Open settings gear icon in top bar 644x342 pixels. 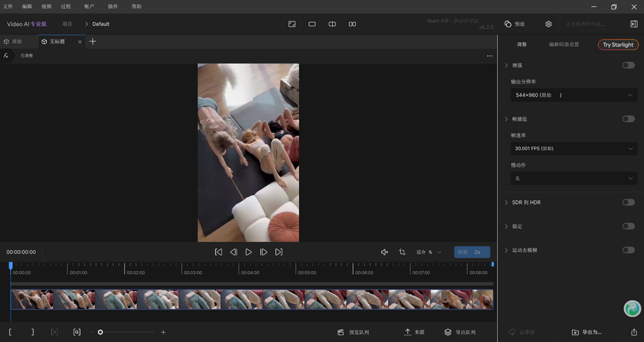549,24
